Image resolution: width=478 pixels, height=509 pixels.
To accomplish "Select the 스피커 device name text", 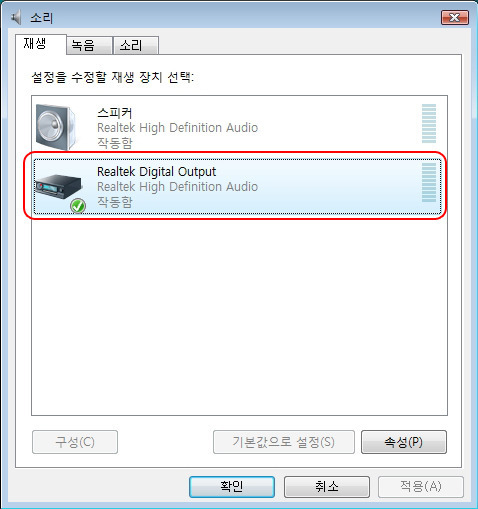I will (x=114, y=113).
